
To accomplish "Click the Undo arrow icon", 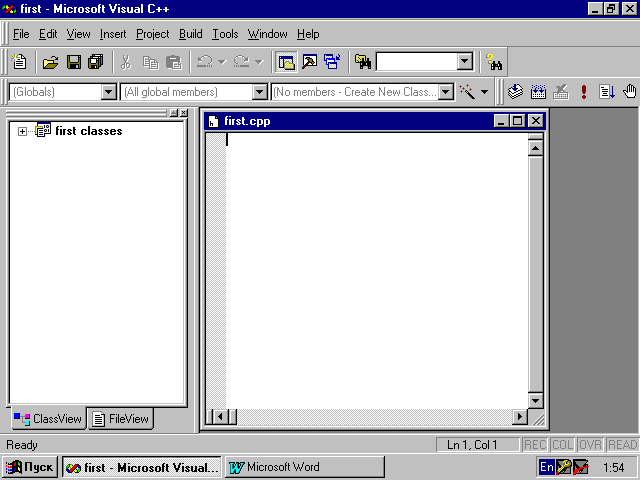I will [204, 62].
